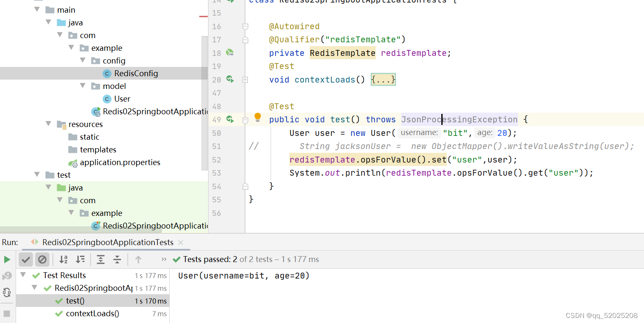Click the RedisTemplate type on line 18
This screenshot has width=644, height=323.
pyautogui.click(x=343, y=53)
